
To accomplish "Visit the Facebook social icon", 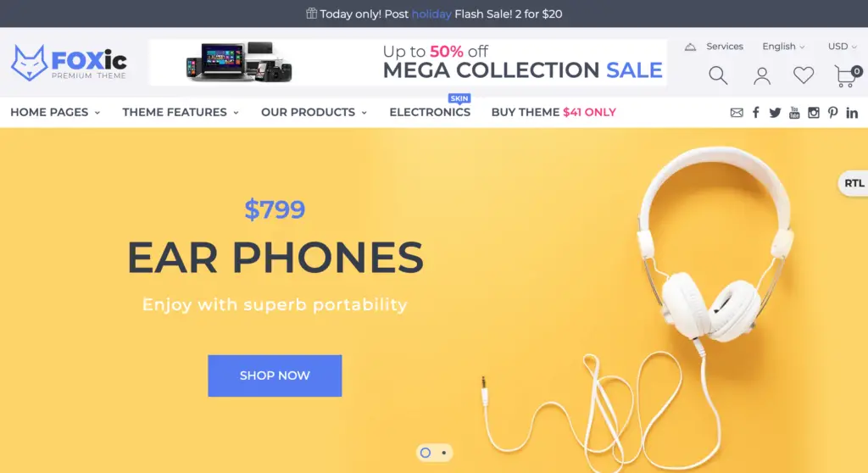I will tap(755, 113).
